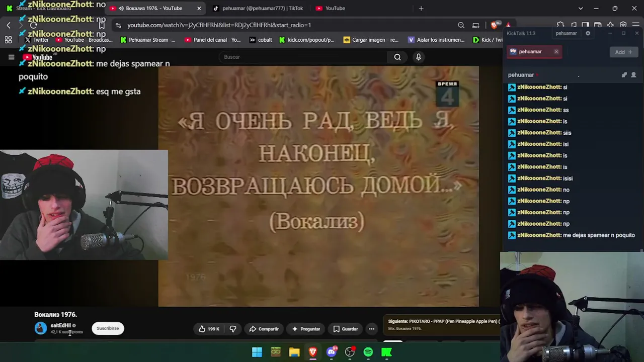Save video with Guardar button
Image resolution: width=644 pixels, height=362 pixels.
(345, 329)
